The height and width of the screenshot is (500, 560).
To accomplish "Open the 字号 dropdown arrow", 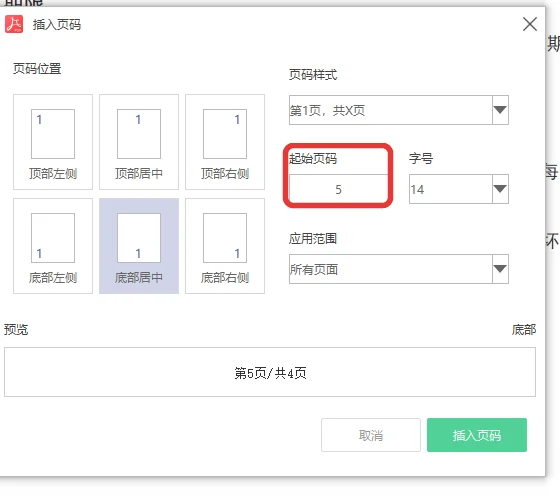I will click(x=500, y=189).
